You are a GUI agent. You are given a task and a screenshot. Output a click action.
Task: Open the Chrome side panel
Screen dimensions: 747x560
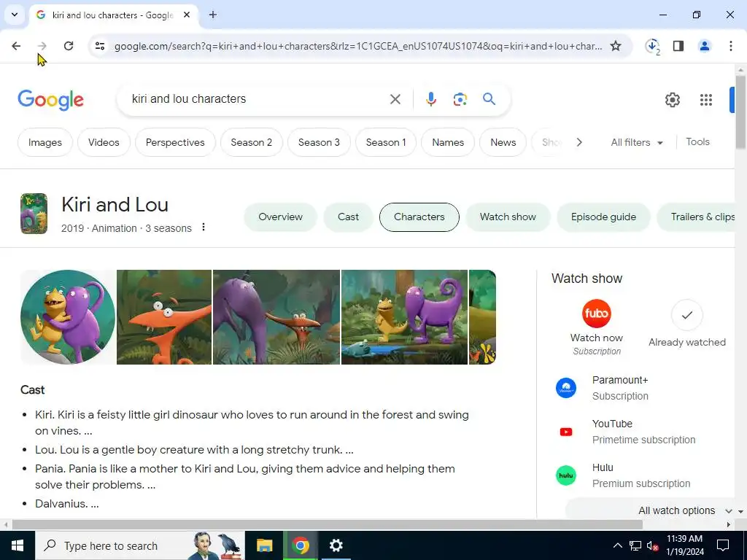coord(678,46)
